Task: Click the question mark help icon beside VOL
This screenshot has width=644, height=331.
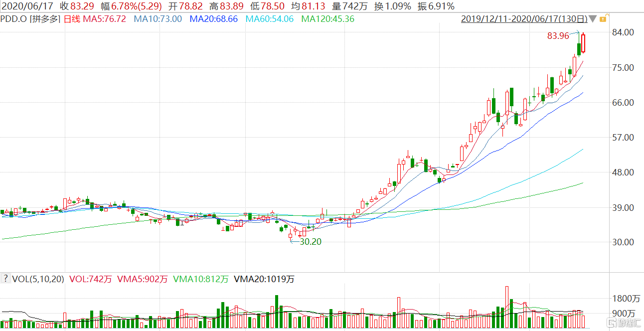Action: tap(5, 279)
